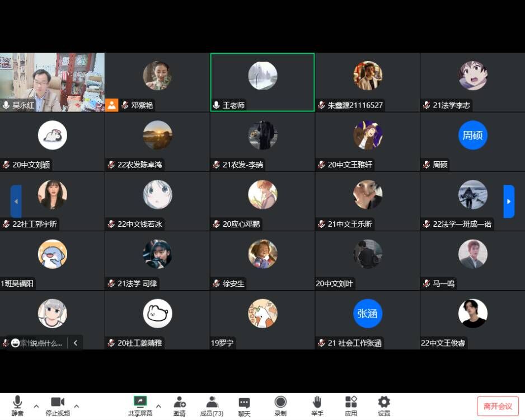
Task: Open the 聊天 chat panel
Action: 244,402
